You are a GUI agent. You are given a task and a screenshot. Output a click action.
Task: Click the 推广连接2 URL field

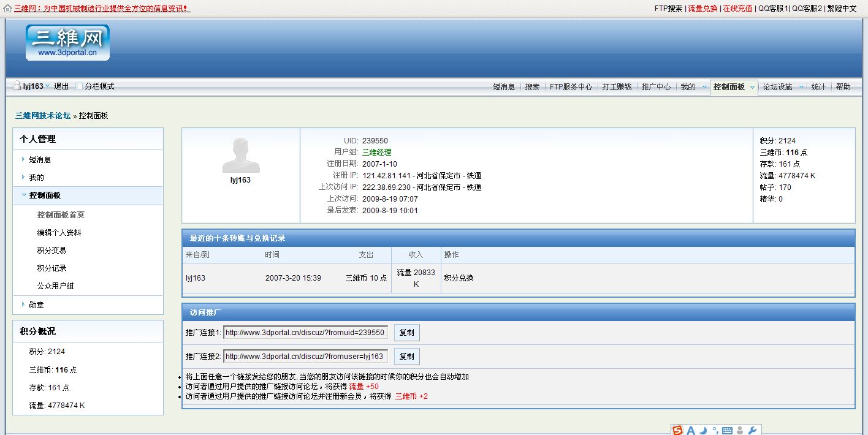(x=305, y=356)
